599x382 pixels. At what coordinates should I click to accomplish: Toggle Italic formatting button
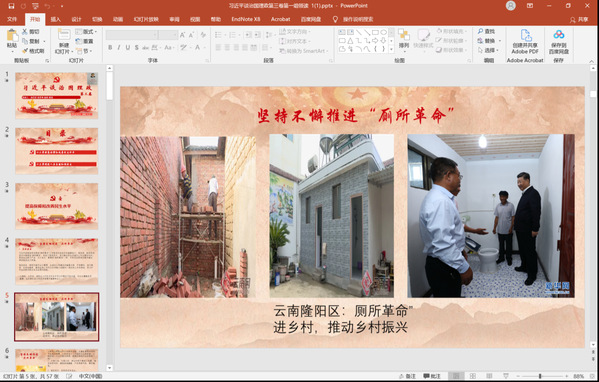point(119,47)
